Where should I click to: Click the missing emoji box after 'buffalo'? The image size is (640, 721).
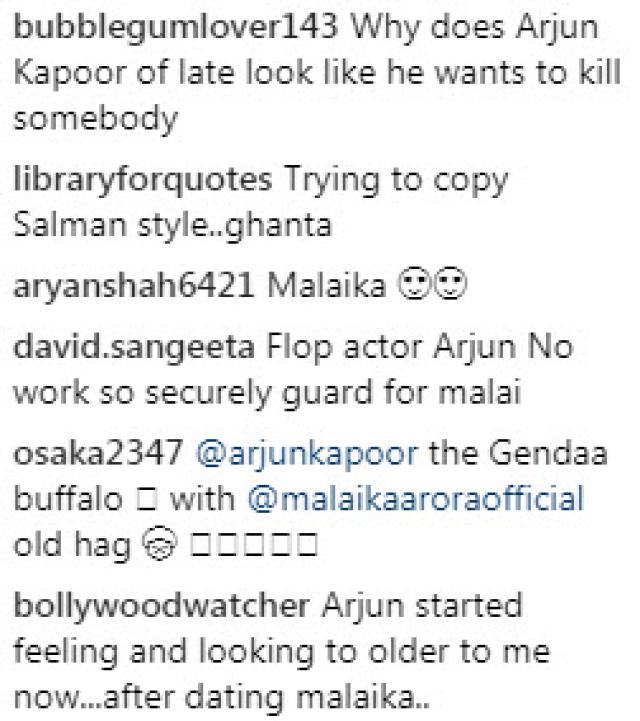pos(147,500)
